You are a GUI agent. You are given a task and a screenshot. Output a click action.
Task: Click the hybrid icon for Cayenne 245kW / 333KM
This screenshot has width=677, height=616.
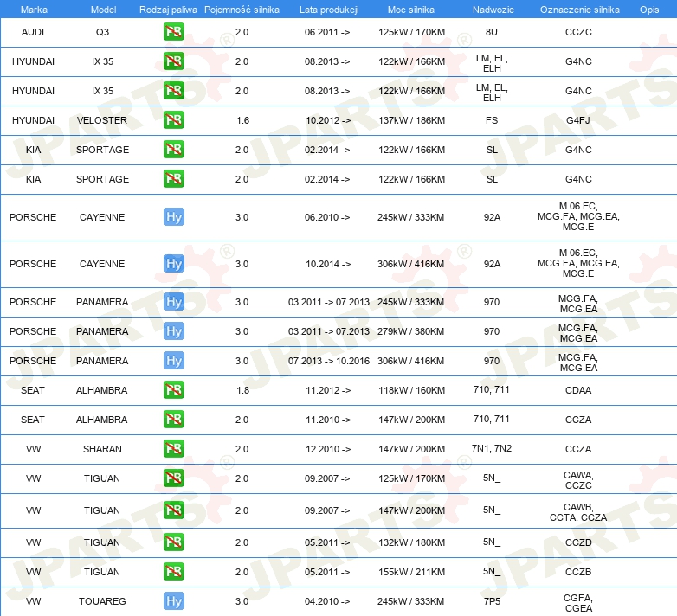[173, 217]
